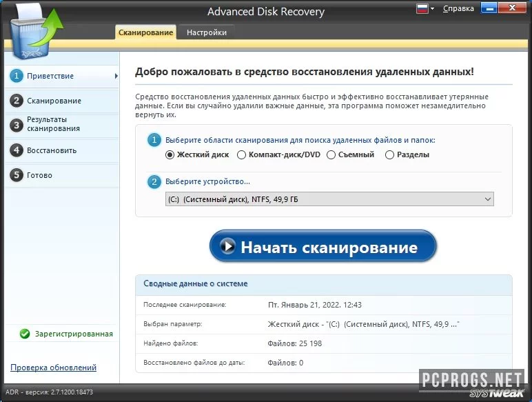Click the green checkmark registered icon
Image resolution: width=532 pixels, height=402 pixels.
25,334
